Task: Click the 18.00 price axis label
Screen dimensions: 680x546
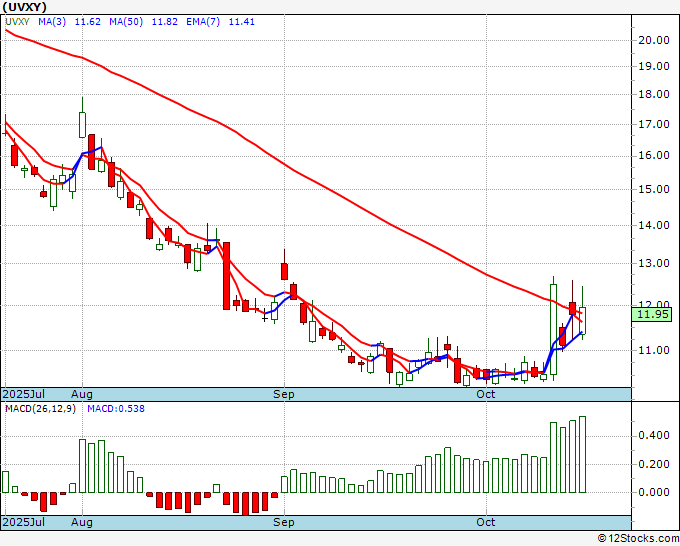Action: pyautogui.click(x=654, y=95)
